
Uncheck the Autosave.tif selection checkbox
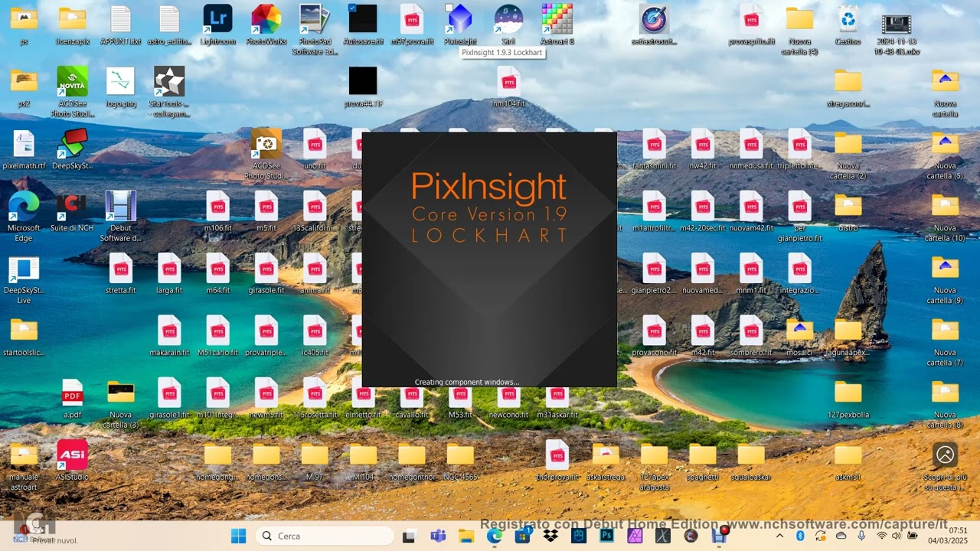click(351, 7)
